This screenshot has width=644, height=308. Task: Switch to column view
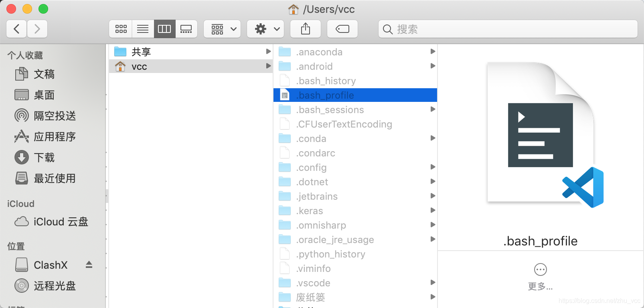[x=164, y=29]
